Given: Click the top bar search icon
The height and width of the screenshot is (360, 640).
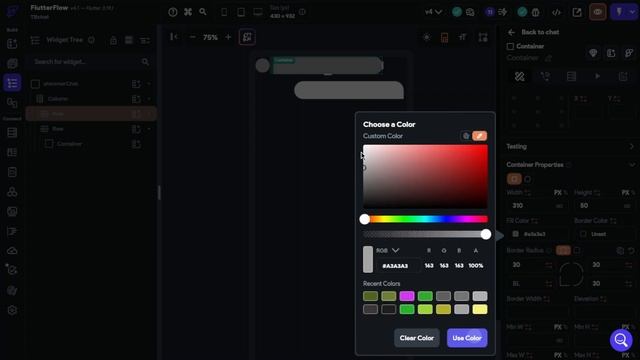Looking at the screenshot, I should (x=203, y=12).
